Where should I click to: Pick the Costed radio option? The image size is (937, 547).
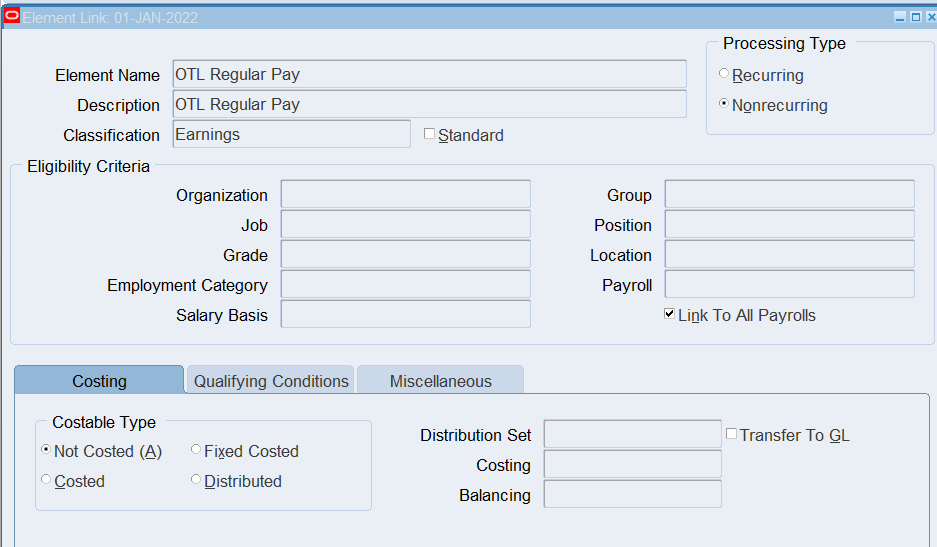(46, 480)
